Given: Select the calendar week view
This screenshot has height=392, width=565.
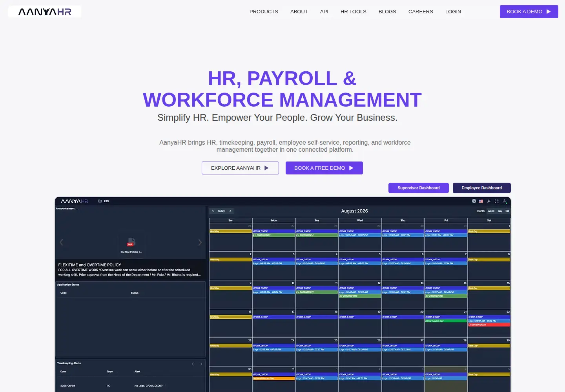Looking at the screenshot, I should click(491, 211).
